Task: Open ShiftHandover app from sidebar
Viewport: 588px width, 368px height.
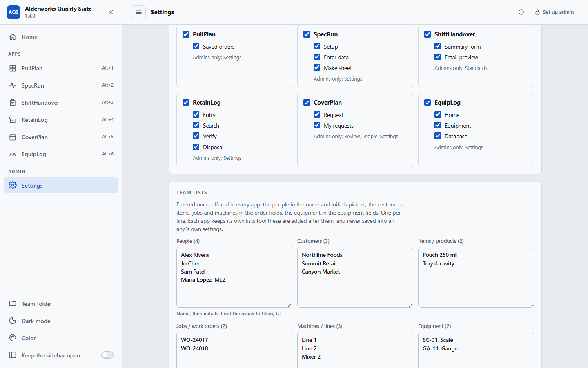Action: coord(61,103)
